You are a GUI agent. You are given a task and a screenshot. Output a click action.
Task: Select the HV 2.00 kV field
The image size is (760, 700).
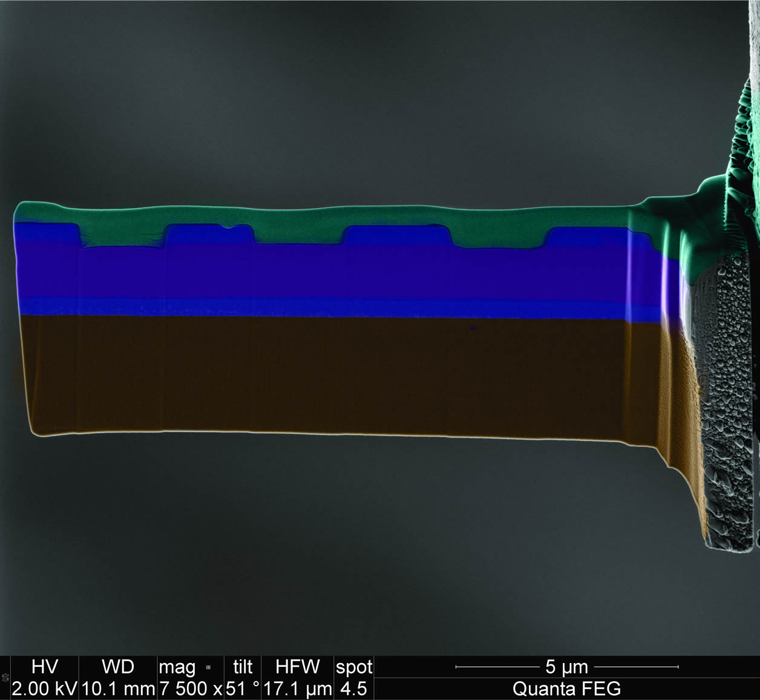44,688
